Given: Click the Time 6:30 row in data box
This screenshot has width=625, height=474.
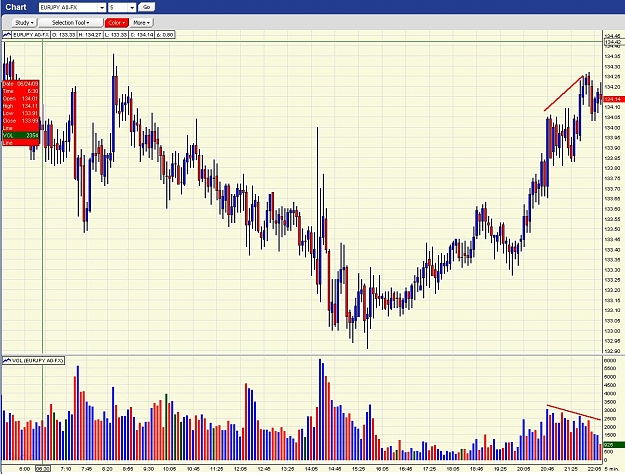Looking at the screenshot, I should tap(21, 91).
